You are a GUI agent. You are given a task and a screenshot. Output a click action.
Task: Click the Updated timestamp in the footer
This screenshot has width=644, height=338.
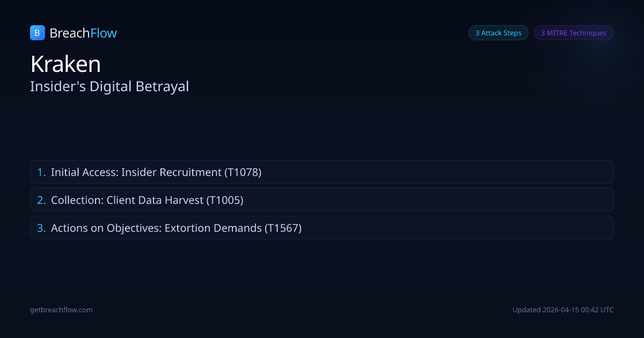563,310
